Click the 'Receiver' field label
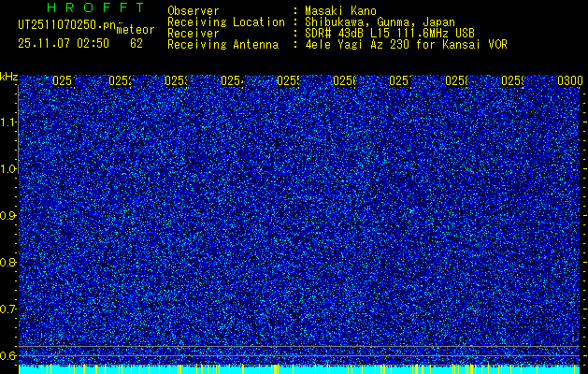This screenshot has width=588, height=374. point(194,34)
